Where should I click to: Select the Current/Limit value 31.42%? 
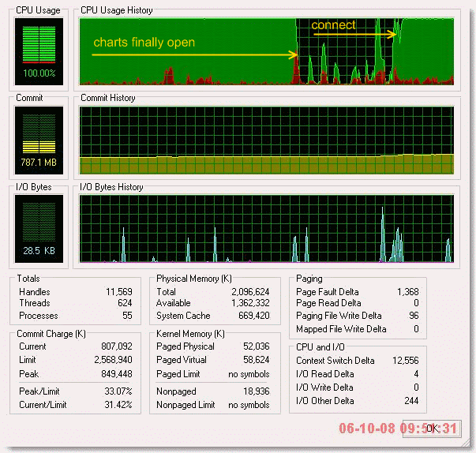click(118, 405)
